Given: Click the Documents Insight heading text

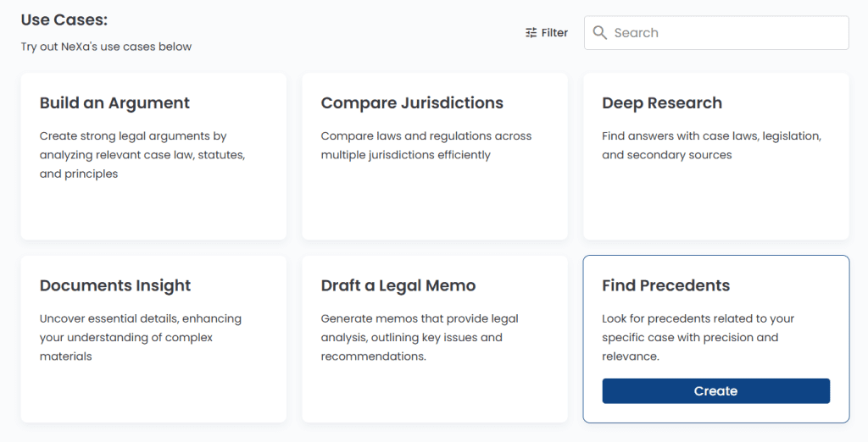Looking at the screenshot, I should [115, 285].
